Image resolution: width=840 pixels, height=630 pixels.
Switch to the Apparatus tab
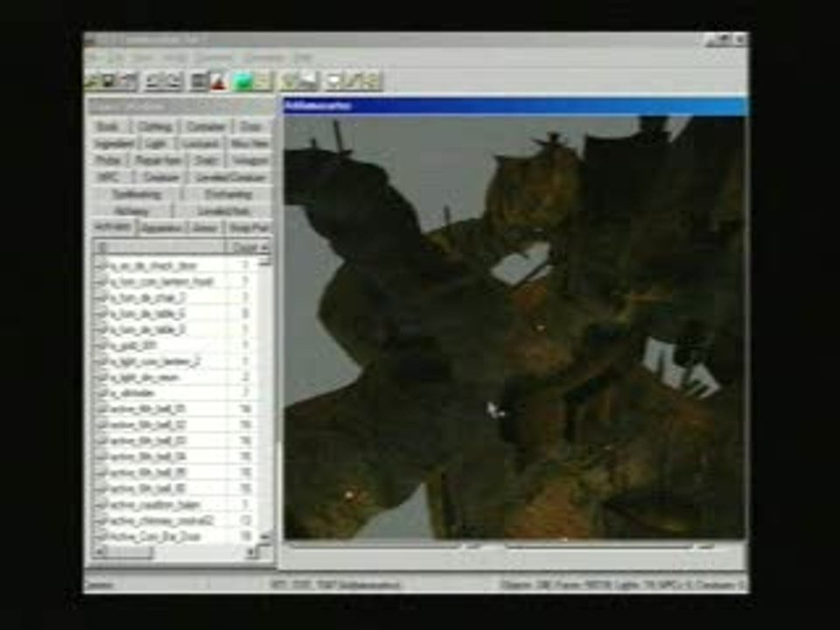(163, 227)
